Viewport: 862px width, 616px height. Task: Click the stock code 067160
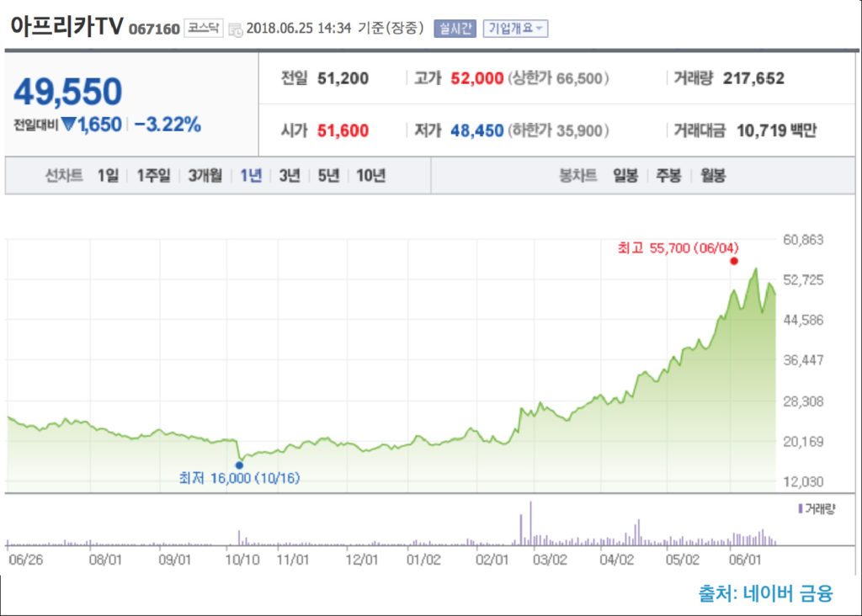pos(154,29)
